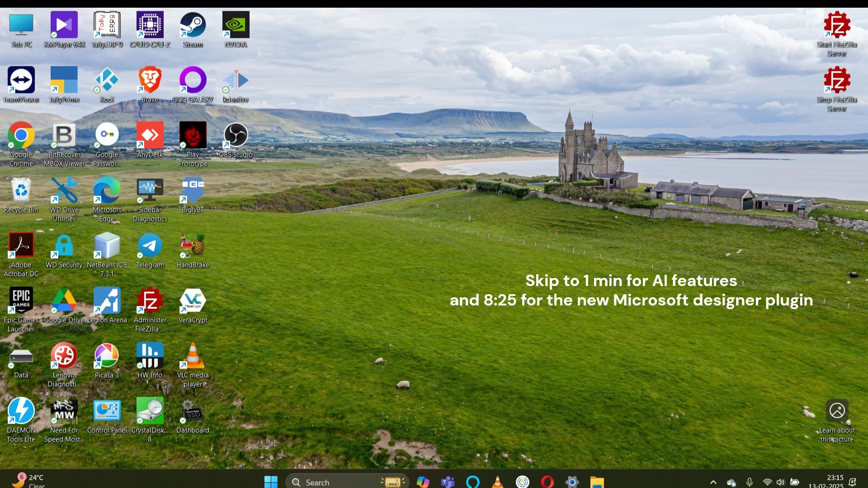Screen dimensions: 868x488
Task: Open the Telegram desktop shortcut
Action: 150,250
